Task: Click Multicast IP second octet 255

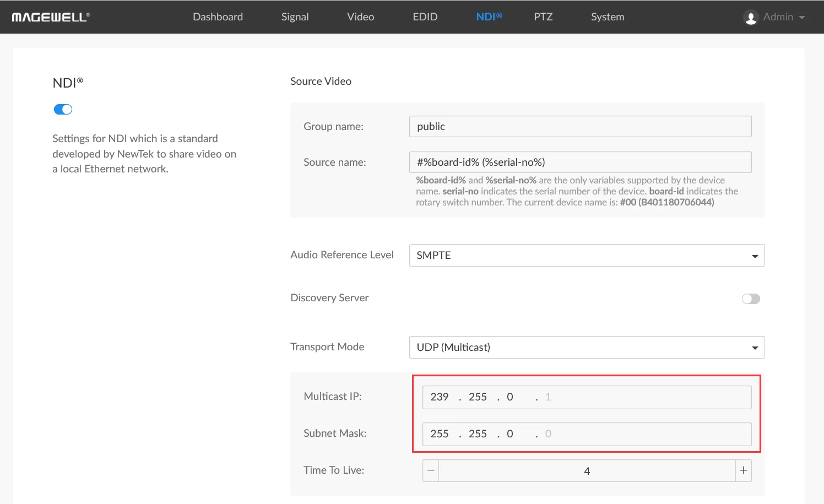Action: 478,397
